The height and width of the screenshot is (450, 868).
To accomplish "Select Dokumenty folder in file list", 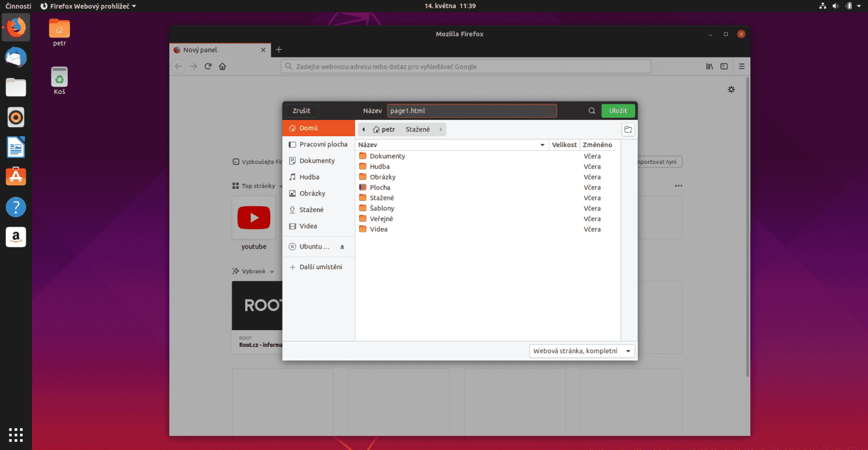I will [x=488, y=156].
